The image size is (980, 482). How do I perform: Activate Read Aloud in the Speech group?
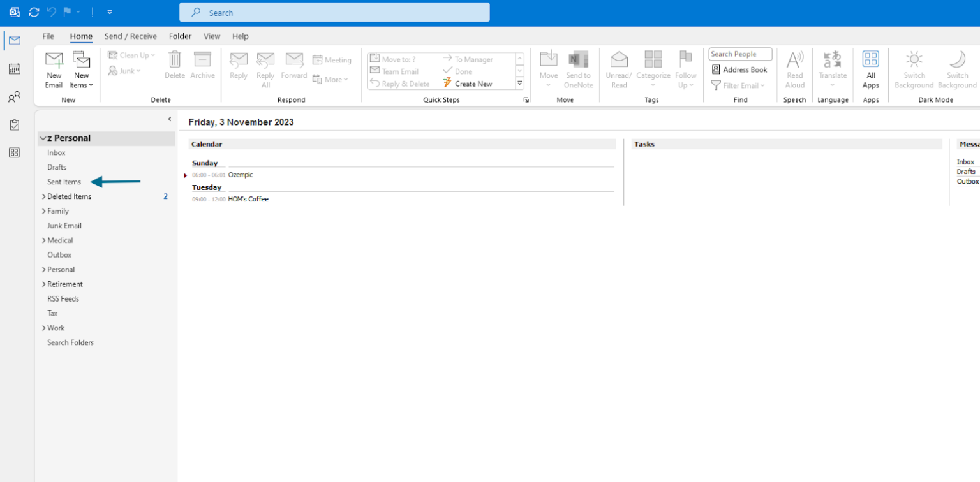794,68
